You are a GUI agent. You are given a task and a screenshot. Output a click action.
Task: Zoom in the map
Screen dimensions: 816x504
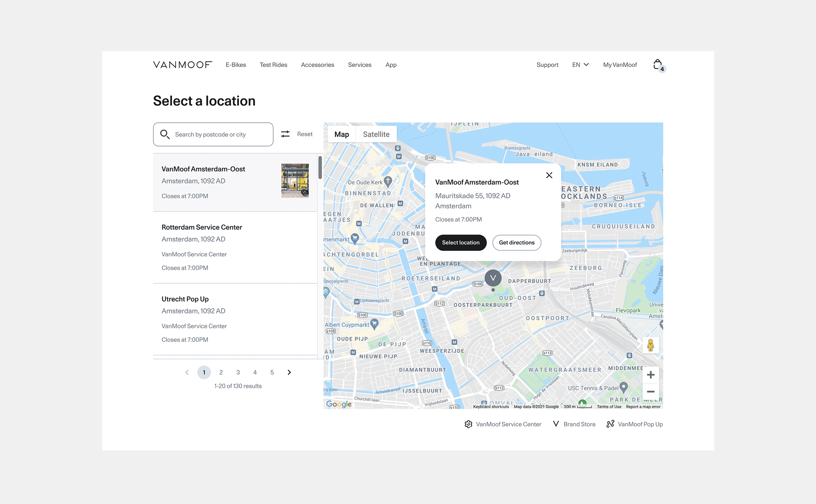click(x=650, y=375)
